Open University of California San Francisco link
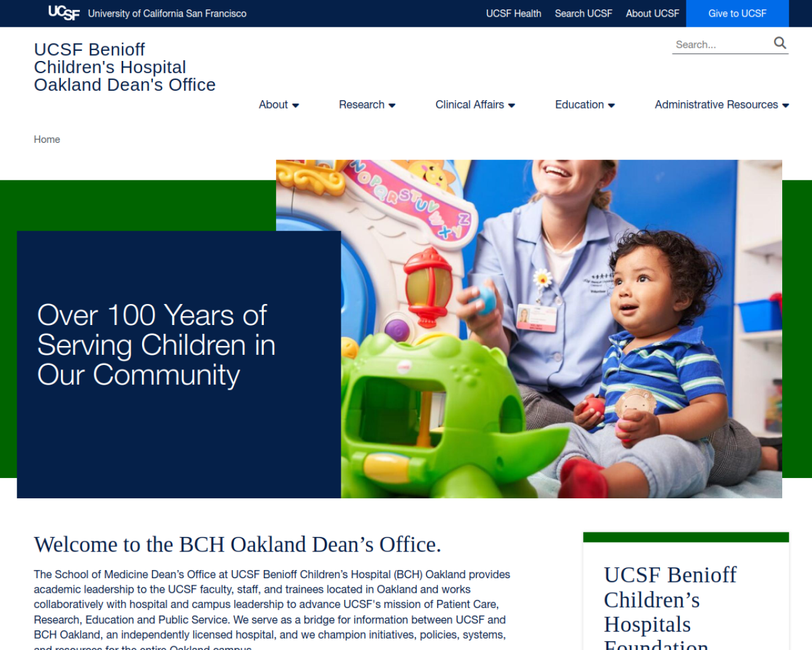This screenshot has height=650, width=812. [x=167, y=13]
